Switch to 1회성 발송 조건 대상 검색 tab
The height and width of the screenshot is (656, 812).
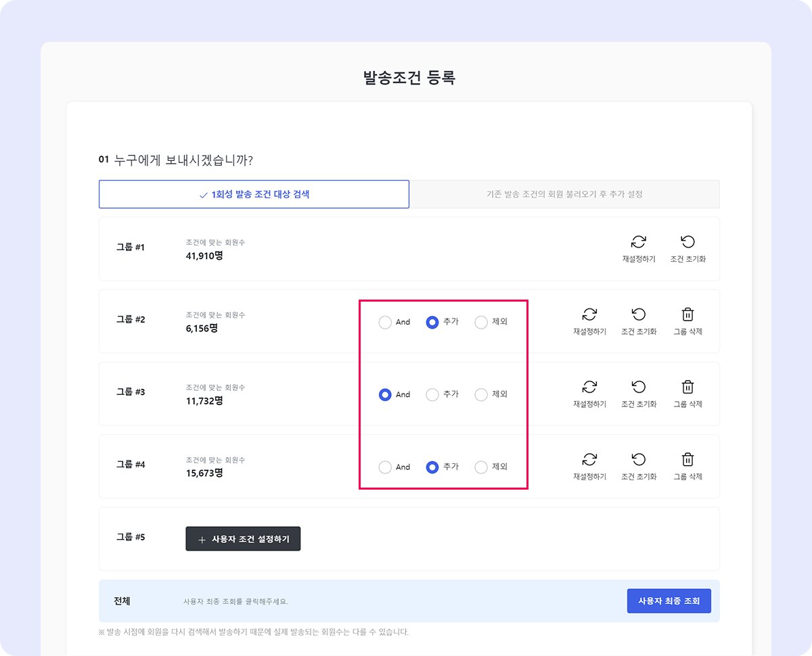pyautogui.click(x=254, y=194)
